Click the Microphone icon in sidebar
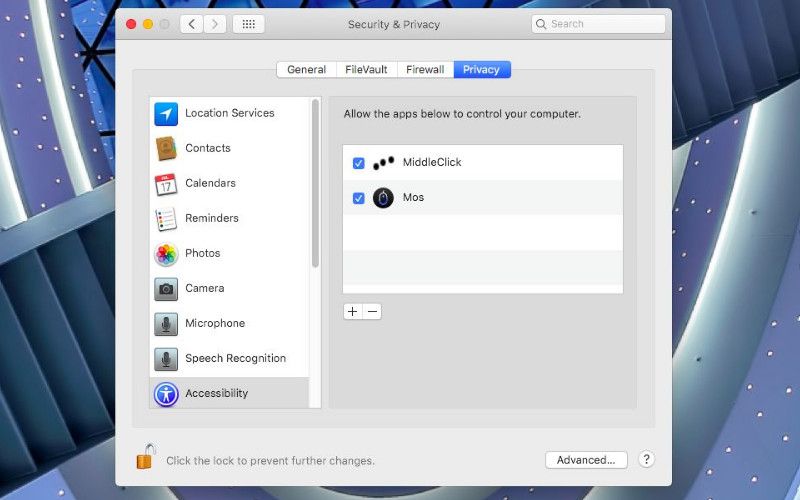This screenshot has height=500, width=800. [166, 324]
